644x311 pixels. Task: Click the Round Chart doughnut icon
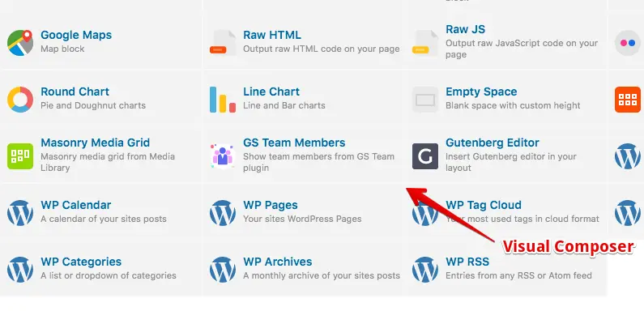point(20,100)
